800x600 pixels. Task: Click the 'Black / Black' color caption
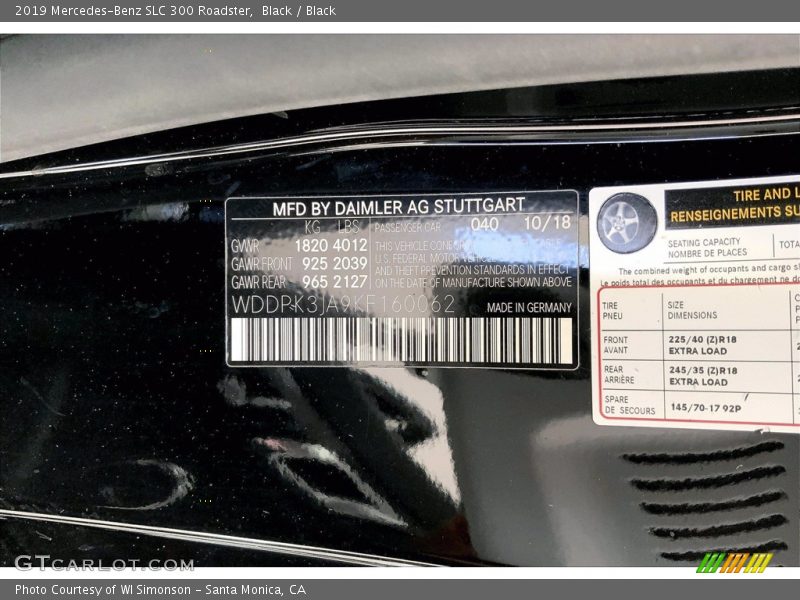click(298, 11)
